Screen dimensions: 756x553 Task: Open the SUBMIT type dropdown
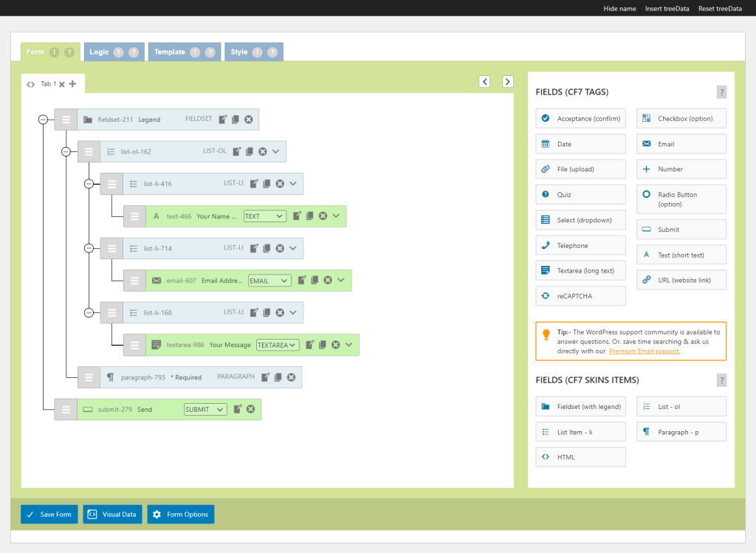tap(205, 409)
